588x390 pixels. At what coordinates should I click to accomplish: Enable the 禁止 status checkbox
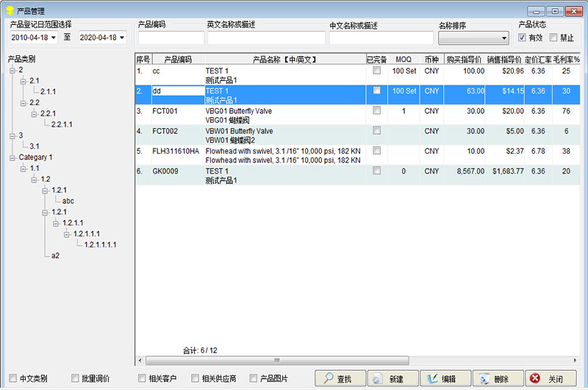(x=553, y=38)
